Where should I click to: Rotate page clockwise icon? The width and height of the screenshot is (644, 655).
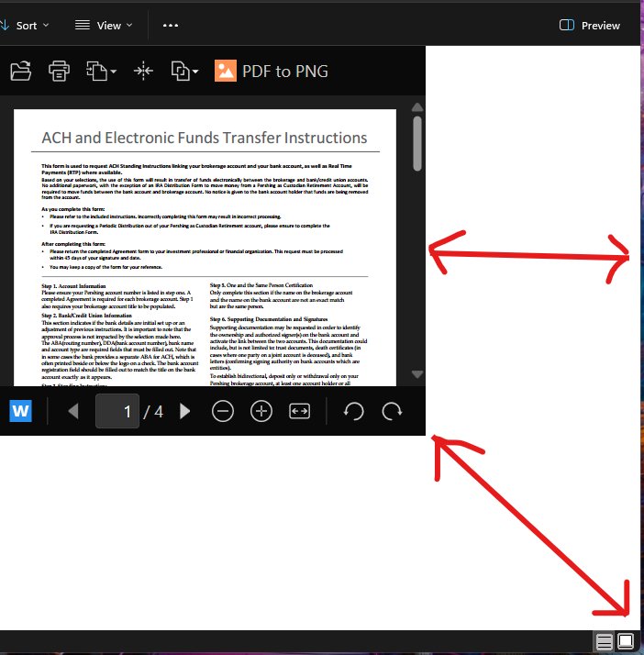click(x=392, y=411)
